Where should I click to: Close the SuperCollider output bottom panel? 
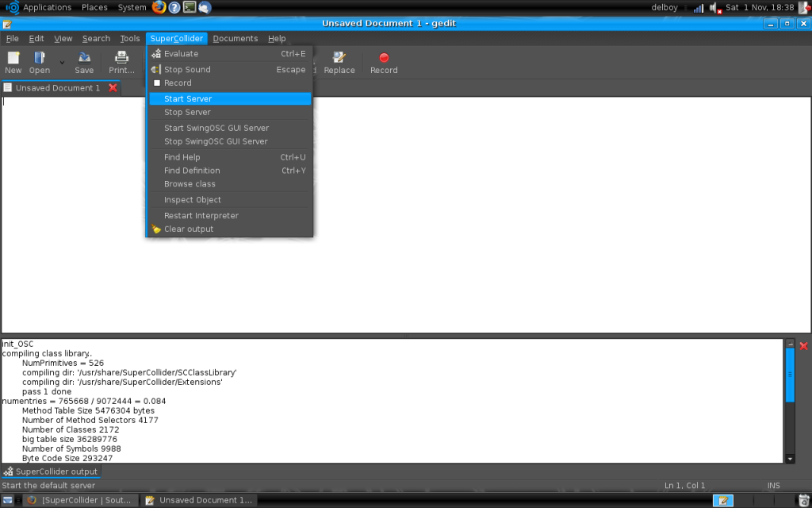tap(804, 346)
